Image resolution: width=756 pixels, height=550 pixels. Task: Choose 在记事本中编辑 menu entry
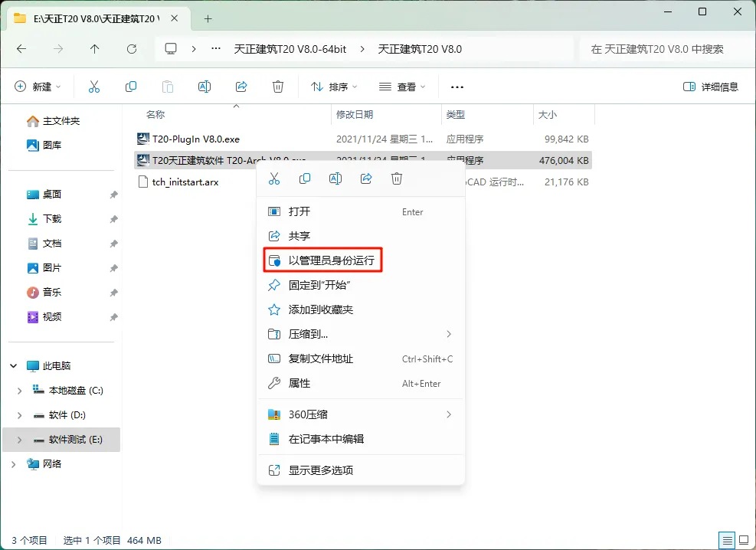coord(361,439)
